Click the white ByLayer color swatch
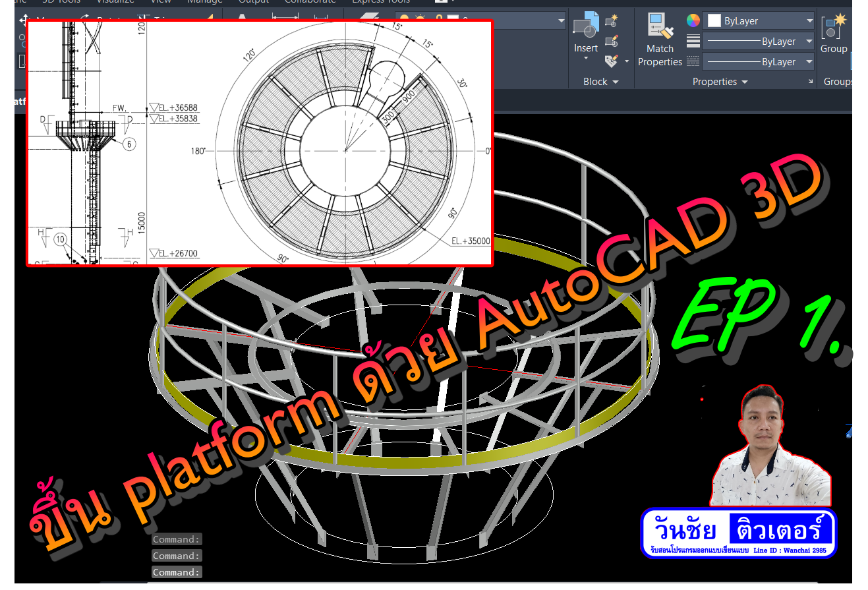The height and width of the screenshot is (590, 868). point(714,21)
